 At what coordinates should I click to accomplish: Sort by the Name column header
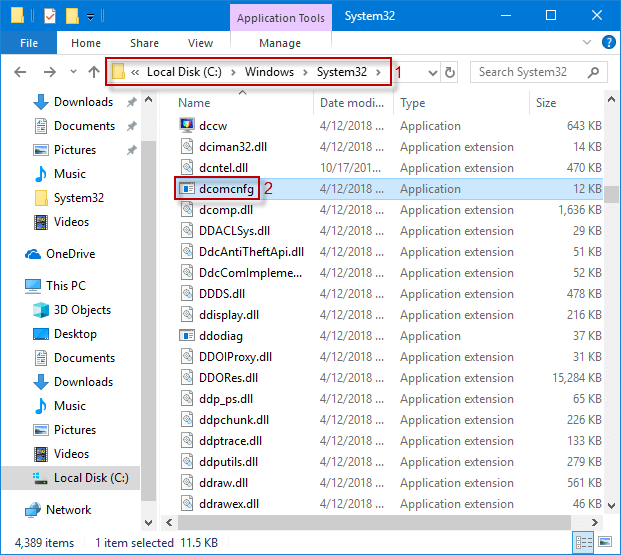[x=194, y=103]
